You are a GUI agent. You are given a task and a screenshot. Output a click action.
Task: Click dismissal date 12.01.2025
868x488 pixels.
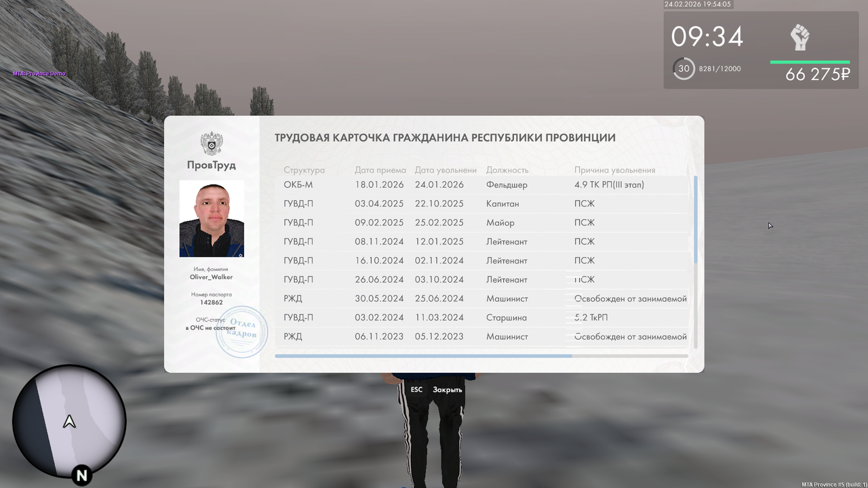[x=439, y=242]
